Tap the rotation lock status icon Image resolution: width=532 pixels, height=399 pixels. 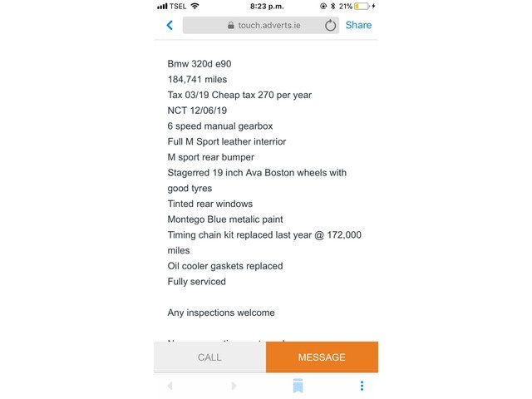323,6
